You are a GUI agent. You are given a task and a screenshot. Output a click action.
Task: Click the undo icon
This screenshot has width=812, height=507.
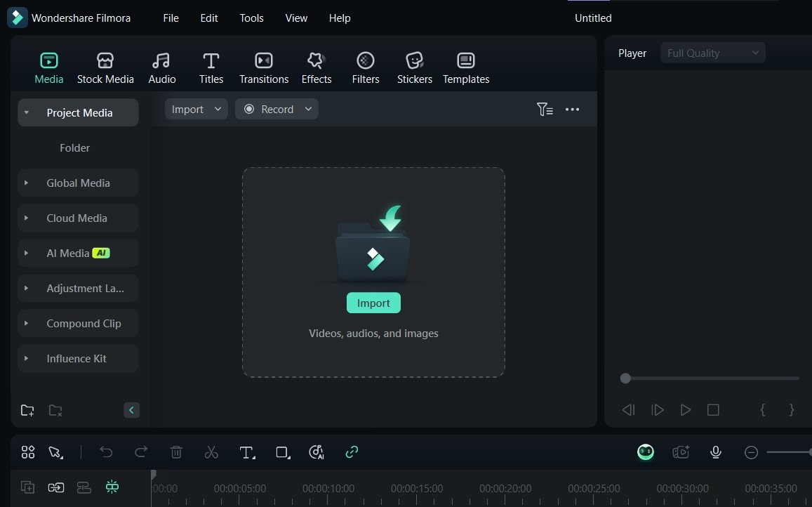point(106,452)
